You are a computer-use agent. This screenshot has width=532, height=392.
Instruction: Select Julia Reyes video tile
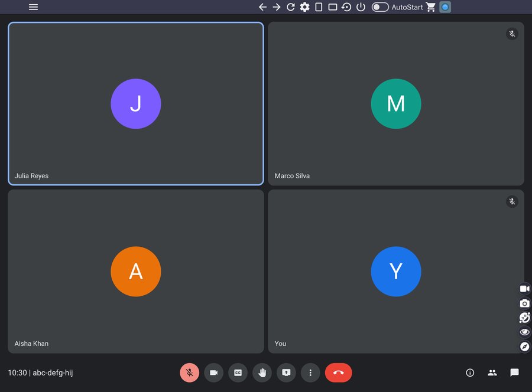(x=136, y=104)
